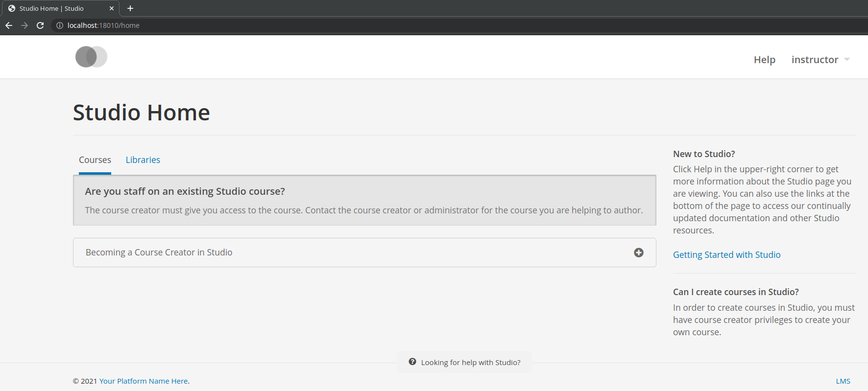Open the instructor account dropdown arrow
Viewport: 868px width, 391px height.
click(847, 60)
